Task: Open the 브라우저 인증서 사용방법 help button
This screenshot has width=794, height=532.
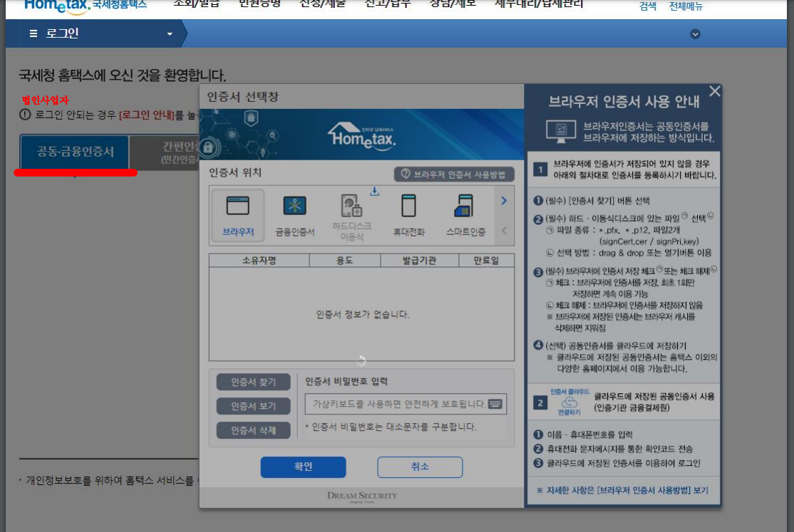Action: click(453, 174)
